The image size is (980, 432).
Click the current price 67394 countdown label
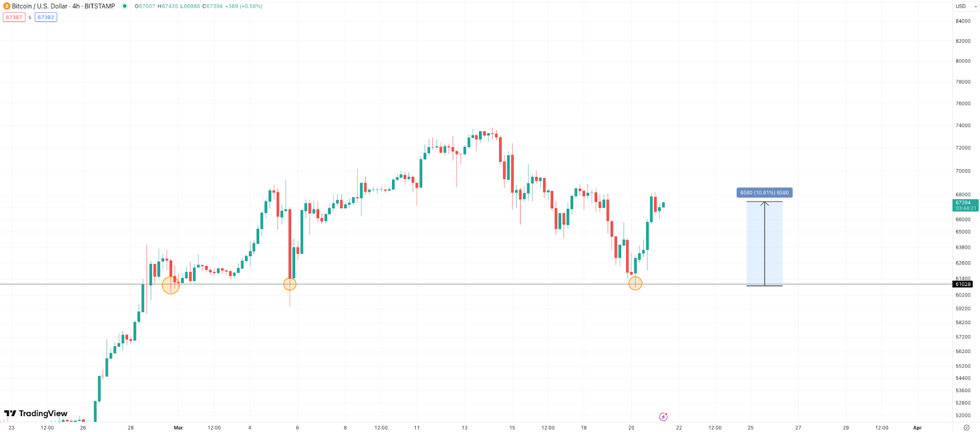click(965, 205)
